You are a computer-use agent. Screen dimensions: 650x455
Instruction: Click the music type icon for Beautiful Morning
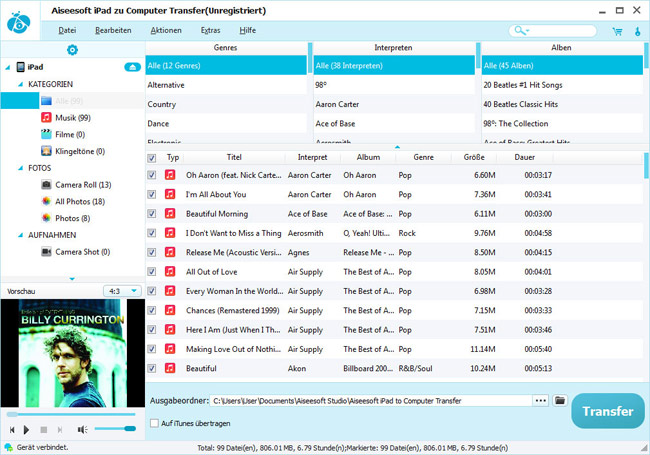coord(170,213)
